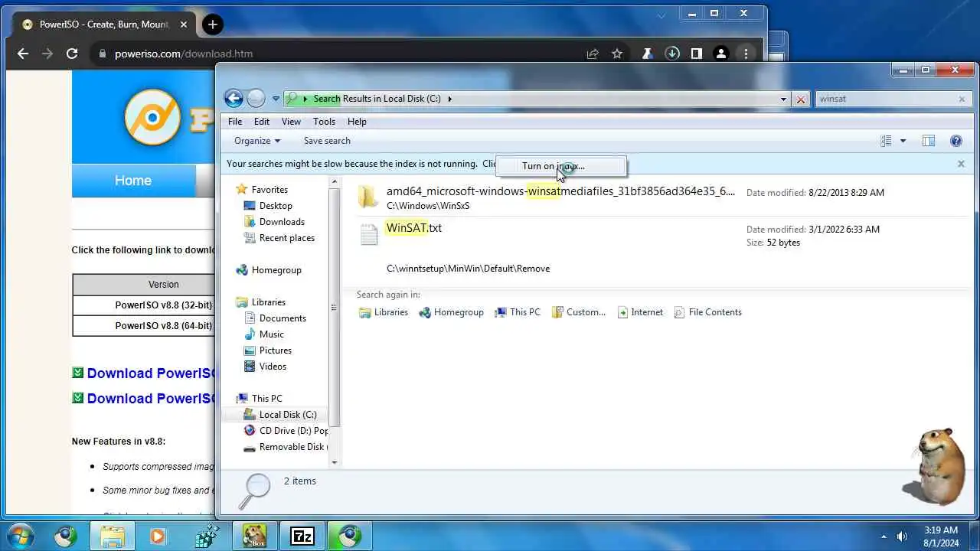Screen dimensions: 980x551
Task: Reload the PowerISO page in Chrome
Action: pyautogui.click(x=72, y=54)
